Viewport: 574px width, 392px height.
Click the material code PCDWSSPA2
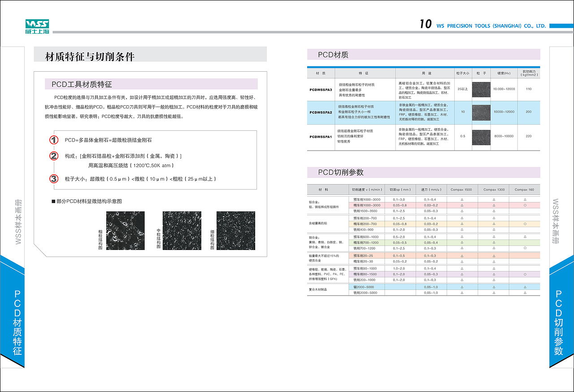[x=321, y=112]
